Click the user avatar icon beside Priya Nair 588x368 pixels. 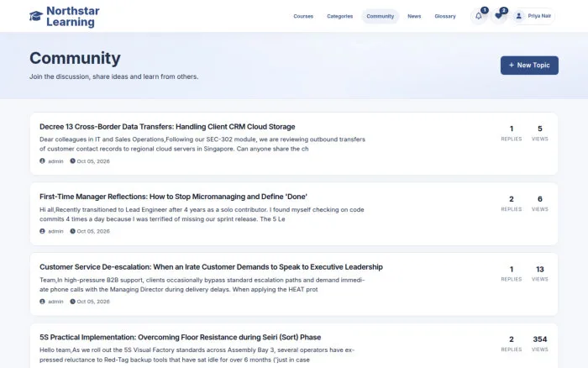(518, 16)
